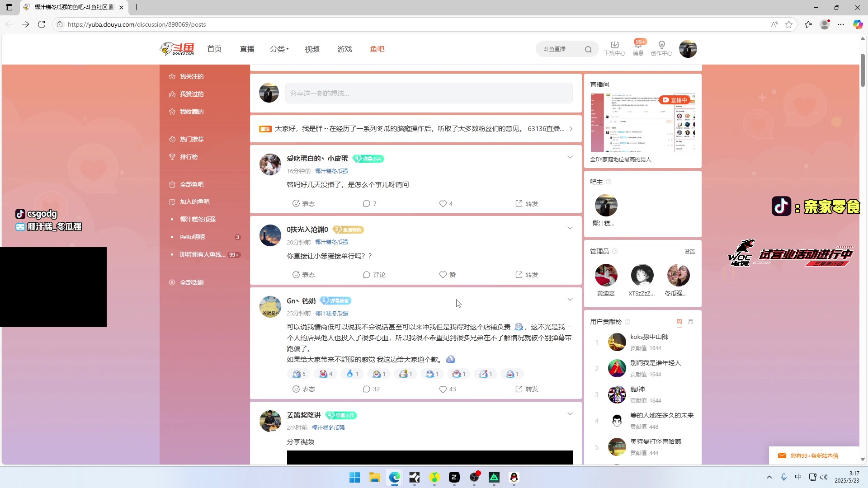868x488 pixels.
Task: Click Windows Start button
Action: 354,477
